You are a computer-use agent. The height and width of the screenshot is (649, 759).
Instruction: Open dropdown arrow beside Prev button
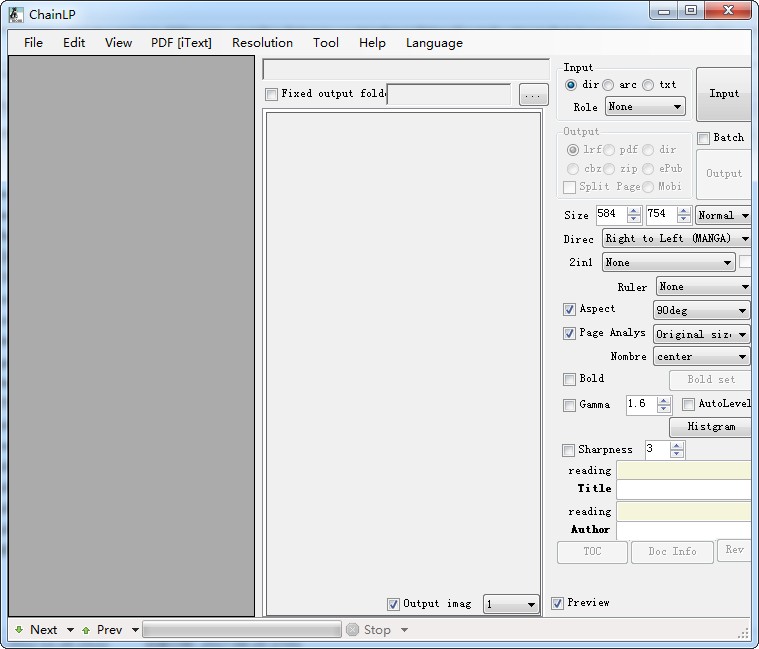[136, 630]
